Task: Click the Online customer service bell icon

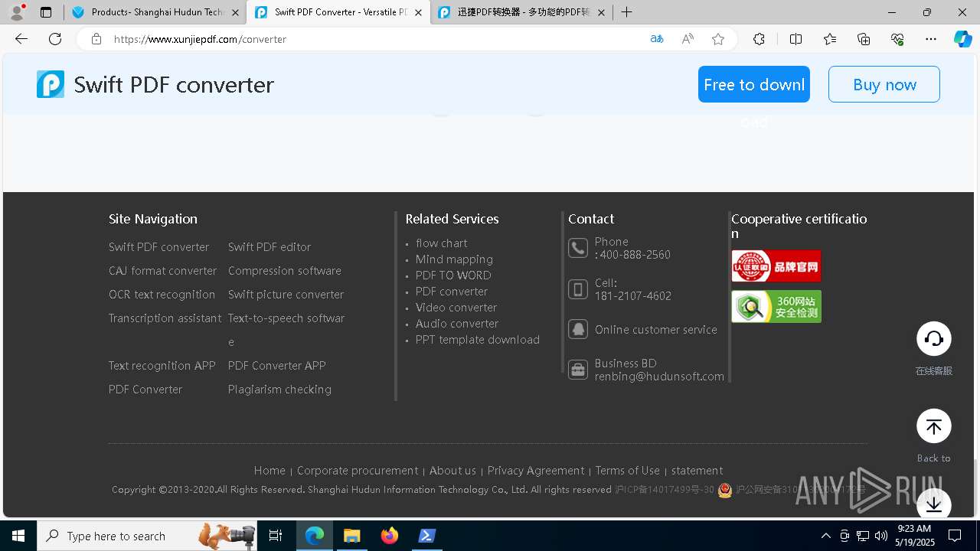Action: click(578, 329)
